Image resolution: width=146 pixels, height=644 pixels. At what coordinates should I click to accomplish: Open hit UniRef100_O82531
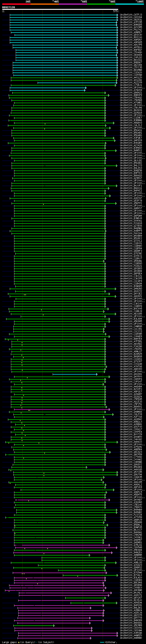[x=131, y=20]
